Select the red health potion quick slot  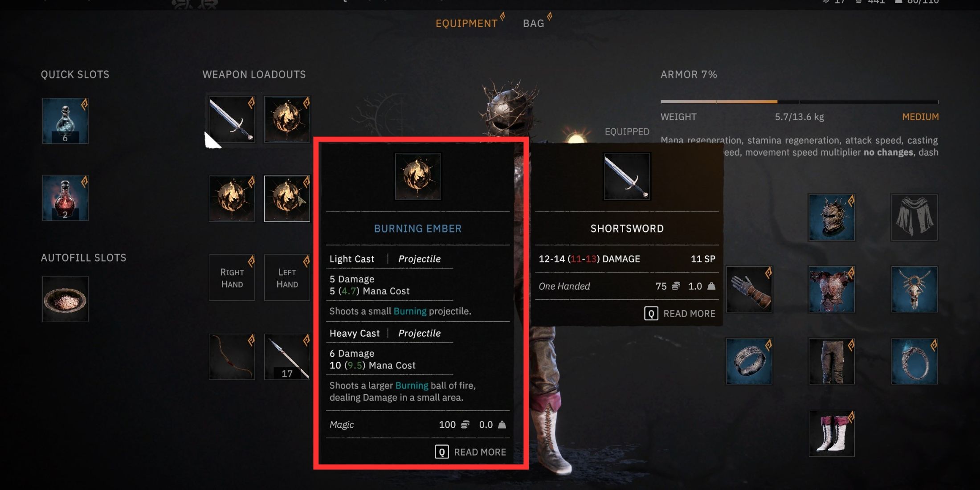pyautogui.click(x=65, y=198)
